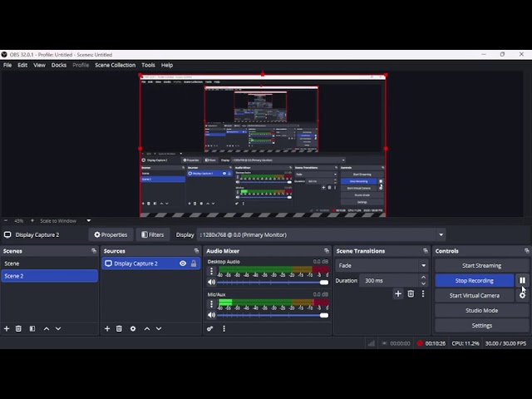
Task: Remove selected scene using trash icon
Action: [18, 328]
